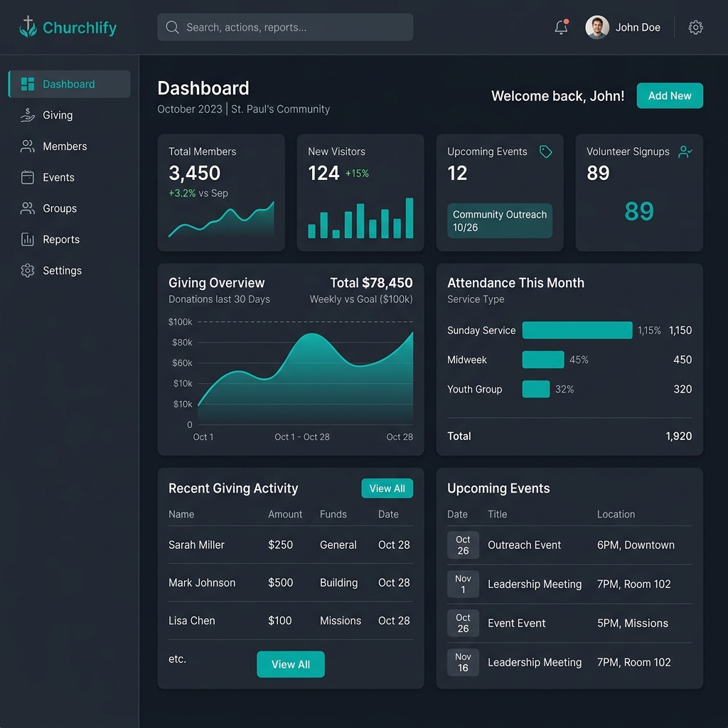Click the Churchlify cross logo icon
The height and width of the screenshot is (728, 728).
point(28,27)
